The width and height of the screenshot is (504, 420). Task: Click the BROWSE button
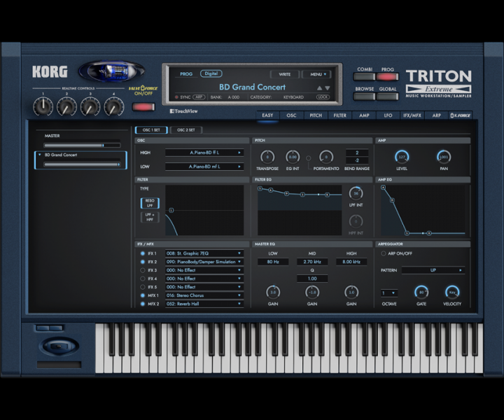364,96
